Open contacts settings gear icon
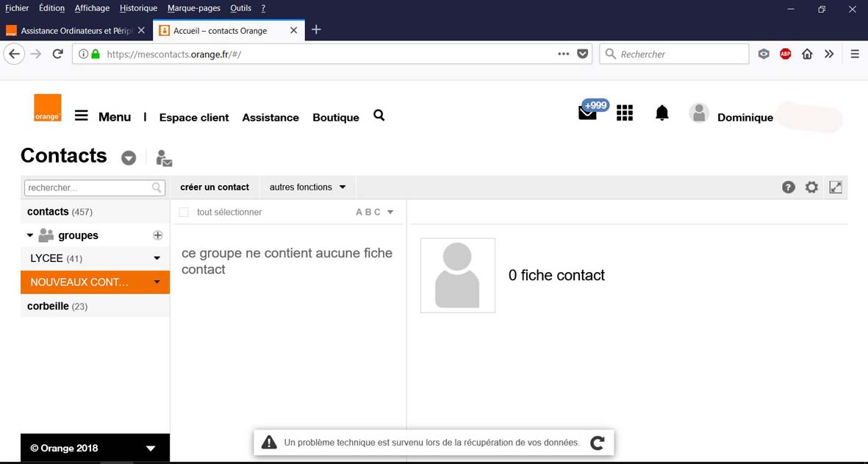868x464 pixels. pyautogui.click(x=811, y=188)
